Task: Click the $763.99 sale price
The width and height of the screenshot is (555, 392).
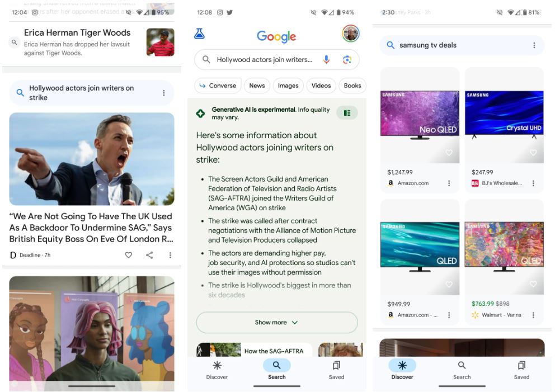Action: [x=483, y=304]
